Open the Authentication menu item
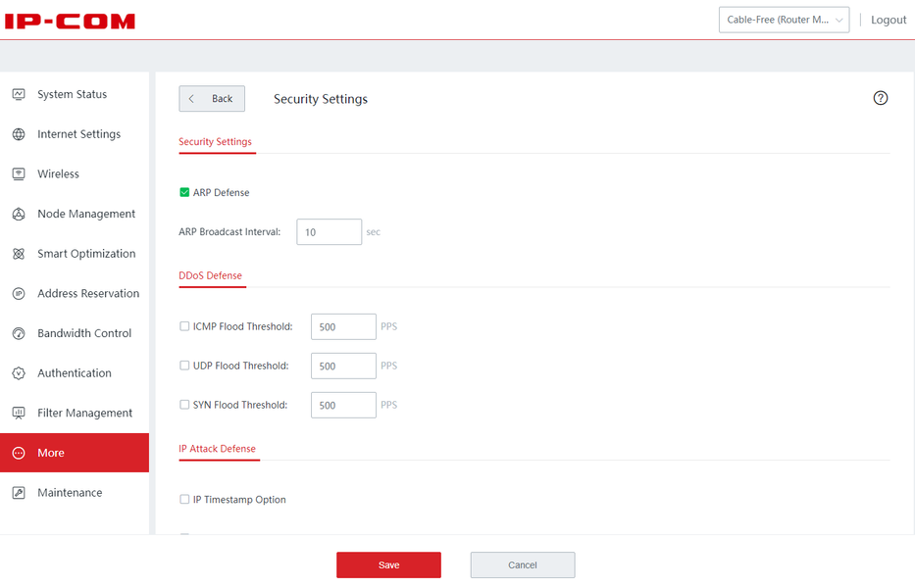 tap(74, 373)
